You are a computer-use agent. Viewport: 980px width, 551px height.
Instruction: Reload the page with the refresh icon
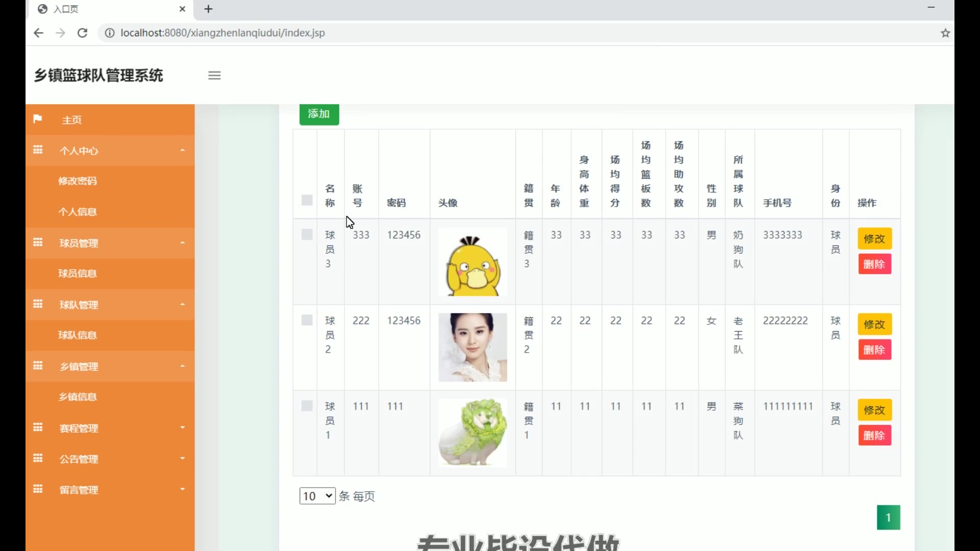pyautogui.click(x=82, y=33)
